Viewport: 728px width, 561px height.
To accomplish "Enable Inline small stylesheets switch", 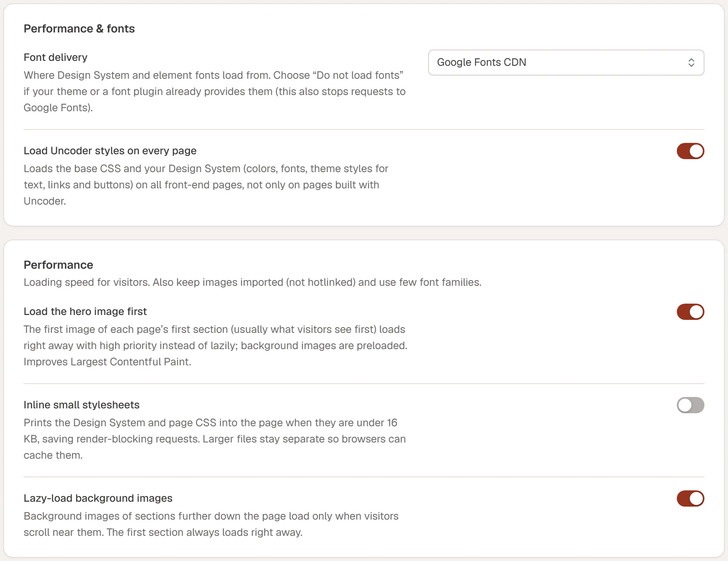I will pyautogui.click(x=690, y=405).
